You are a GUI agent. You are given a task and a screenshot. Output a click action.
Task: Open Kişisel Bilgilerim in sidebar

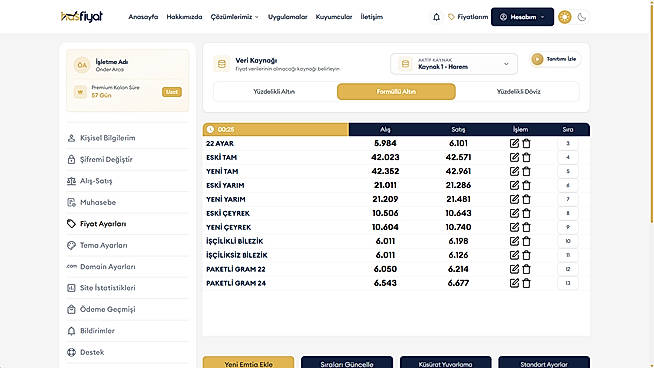(x=127, y=138)
